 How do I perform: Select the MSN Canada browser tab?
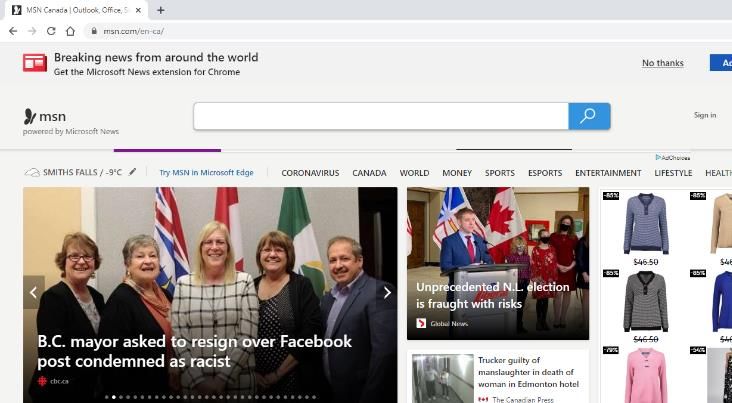tap(77, 10)
